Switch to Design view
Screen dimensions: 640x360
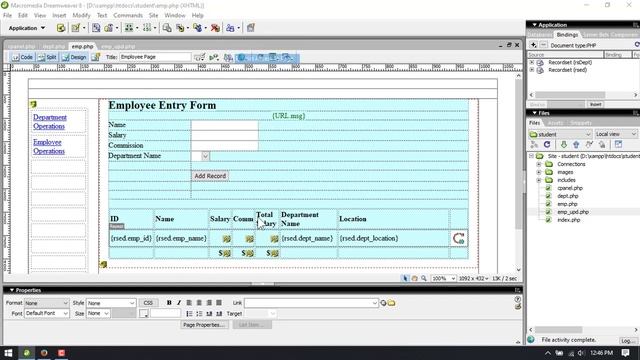pyautogui.click(x=74, y=57)
